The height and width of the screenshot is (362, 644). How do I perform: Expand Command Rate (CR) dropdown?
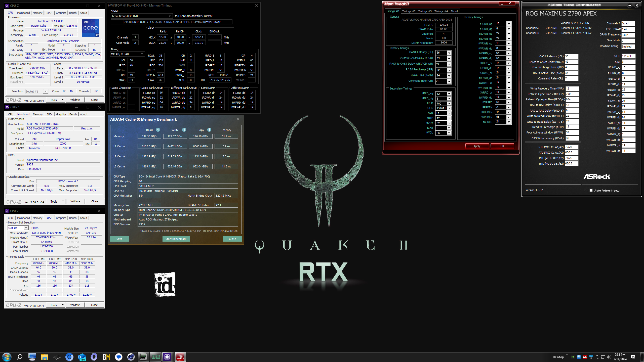click(x=449, y=81)
